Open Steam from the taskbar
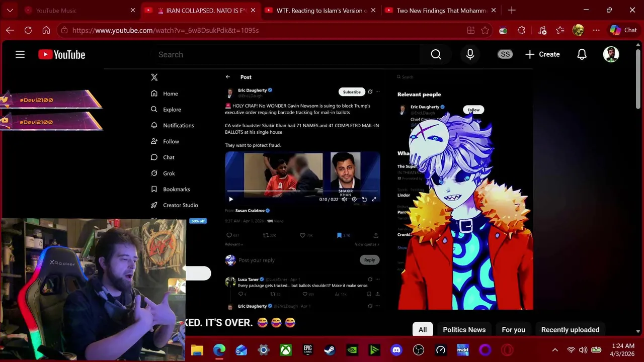This screenshot has width=644, height=362. 330,350
